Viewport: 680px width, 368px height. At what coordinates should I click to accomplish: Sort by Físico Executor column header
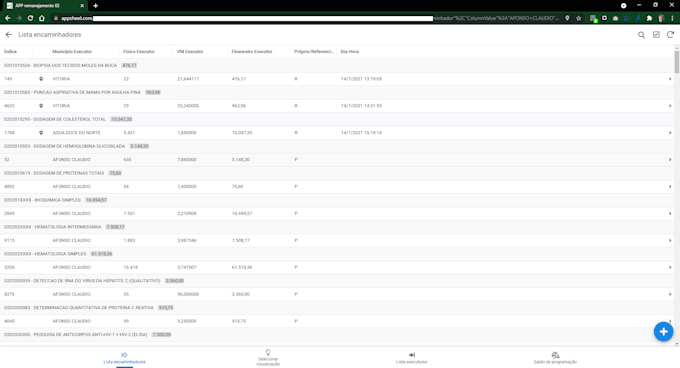[x=139, y=52]
